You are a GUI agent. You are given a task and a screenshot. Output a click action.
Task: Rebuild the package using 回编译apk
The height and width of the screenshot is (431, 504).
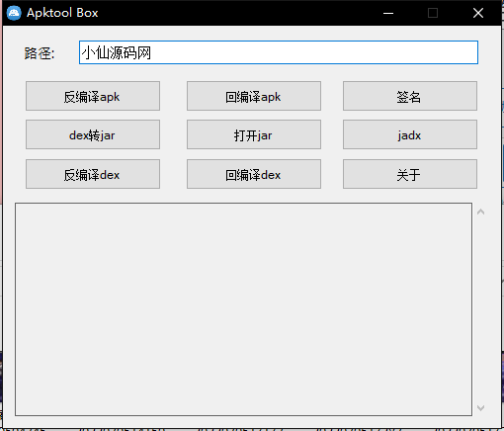point(254,96)
